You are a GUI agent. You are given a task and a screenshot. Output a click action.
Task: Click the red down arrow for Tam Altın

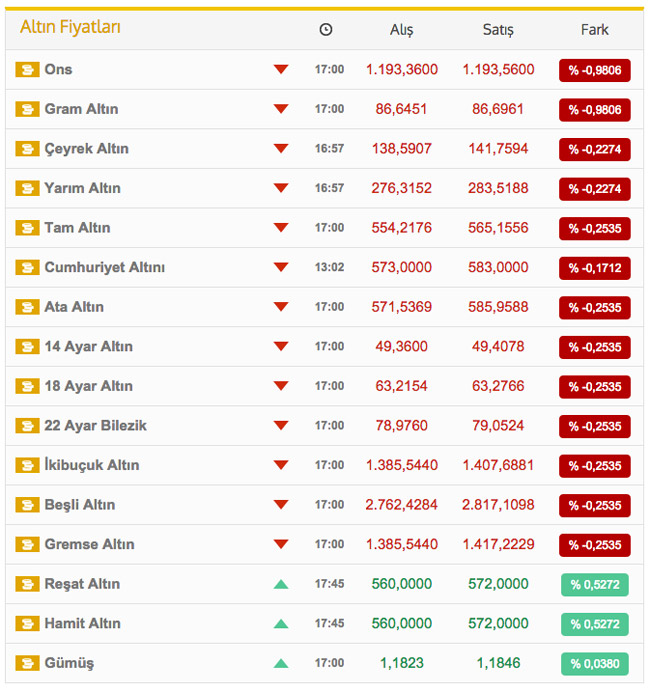(x=281, y=228)
